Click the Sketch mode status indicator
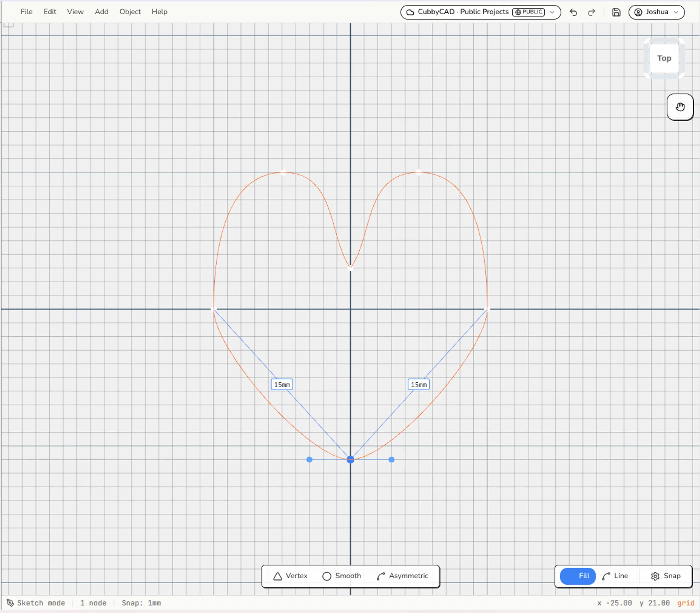This screenshot has height=613, width=700. click(x=35, y=603)
